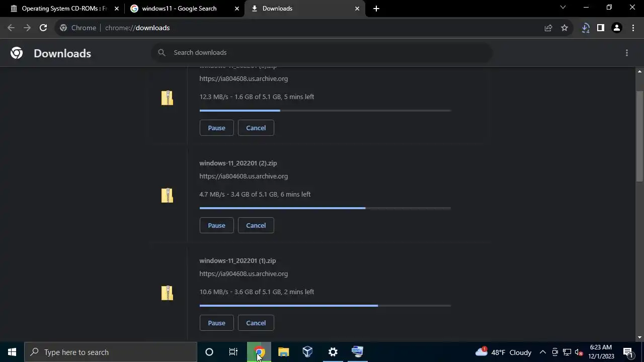Open a new tab with plus button
Viewport: 644px width, 362px height.
[376, 9]
